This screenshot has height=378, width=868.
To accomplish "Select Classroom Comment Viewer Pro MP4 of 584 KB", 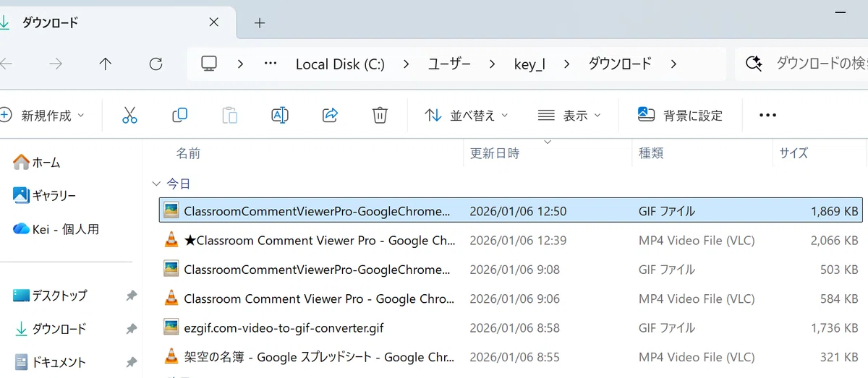I will click(320, 298).
